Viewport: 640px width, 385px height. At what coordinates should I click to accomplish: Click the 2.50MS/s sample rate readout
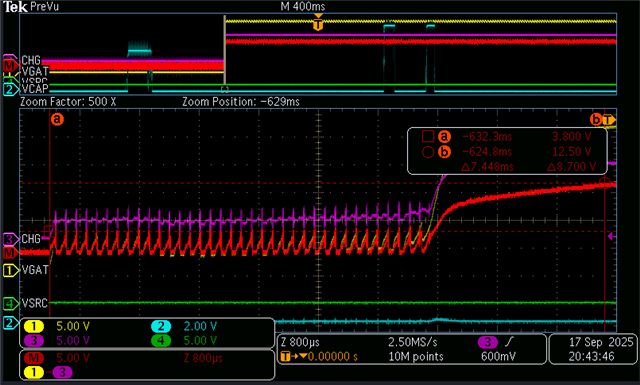[x=413, y=342]
